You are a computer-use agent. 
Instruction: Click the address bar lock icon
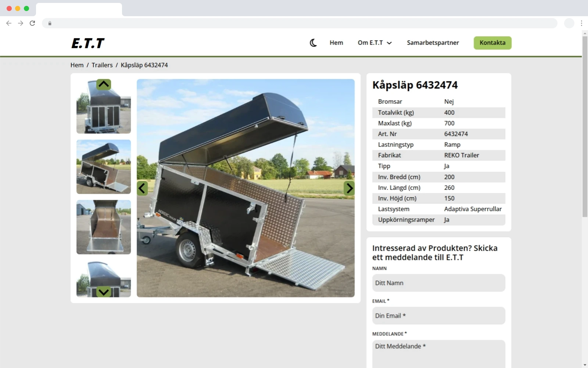(x=50, y=23)
